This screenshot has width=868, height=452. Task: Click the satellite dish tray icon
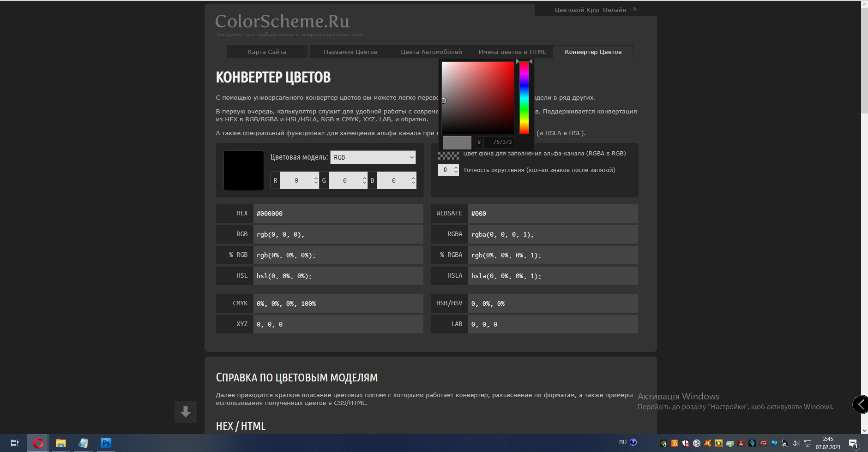click(x=785, y=444)
